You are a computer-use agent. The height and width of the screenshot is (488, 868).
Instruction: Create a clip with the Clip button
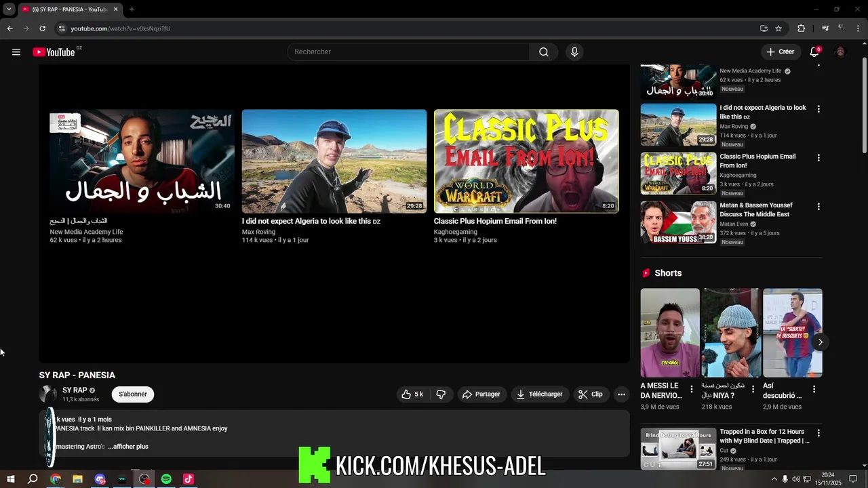590,394
